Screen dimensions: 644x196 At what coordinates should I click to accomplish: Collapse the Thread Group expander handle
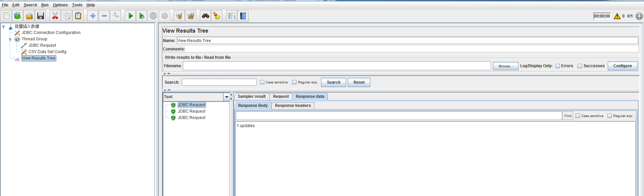coord(10,39)
